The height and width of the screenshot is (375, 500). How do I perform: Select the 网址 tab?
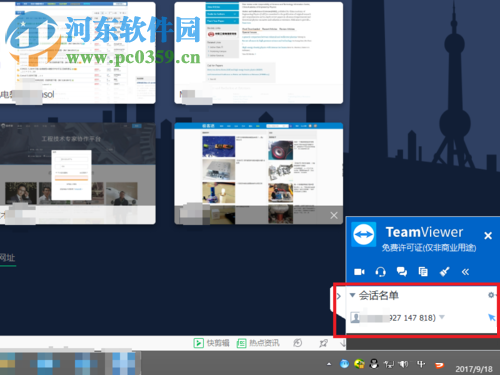click(x=7, y=258)
